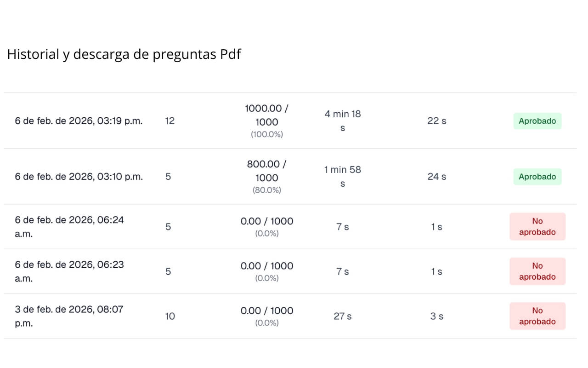Click the 1 min 58 s duration value
This screenshot has height=368, width=588.
point(342,176)
